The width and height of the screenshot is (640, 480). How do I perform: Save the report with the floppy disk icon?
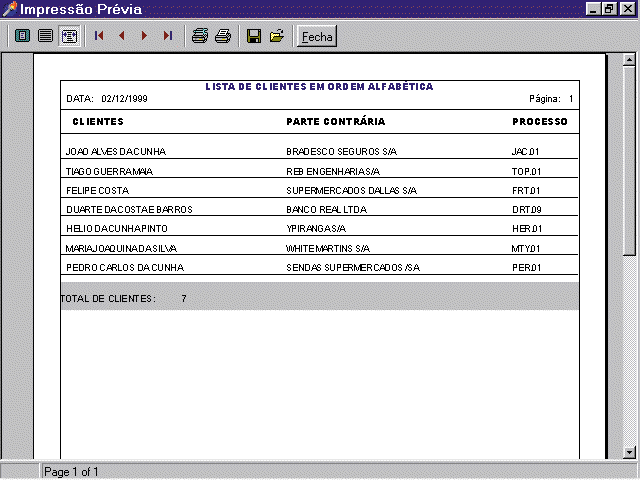pos(254,36)
